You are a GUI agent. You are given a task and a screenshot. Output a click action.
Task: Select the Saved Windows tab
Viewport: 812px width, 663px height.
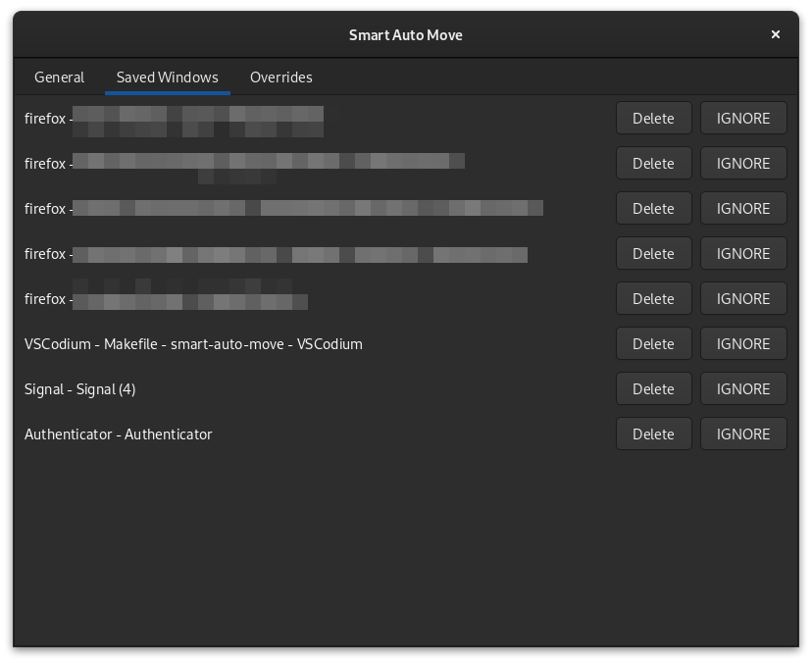pos(168,77)
